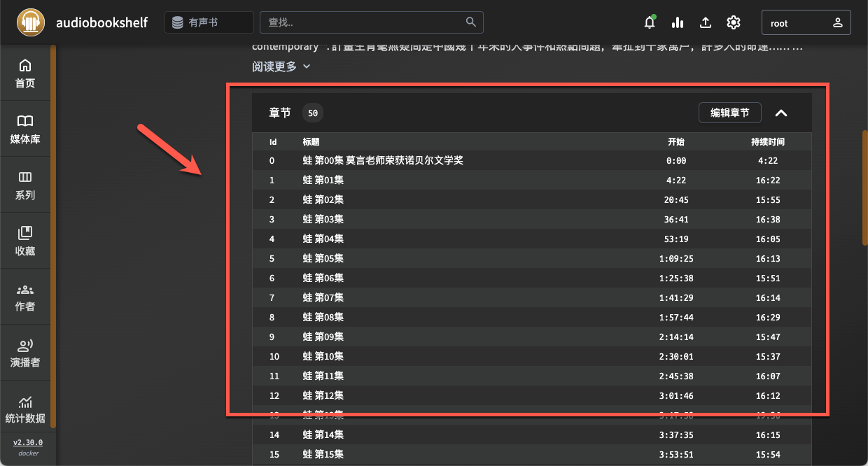Viewport: 868px width, 466px height.
Task: Jump to start time 2:30:01
Action: coord(676,356)
